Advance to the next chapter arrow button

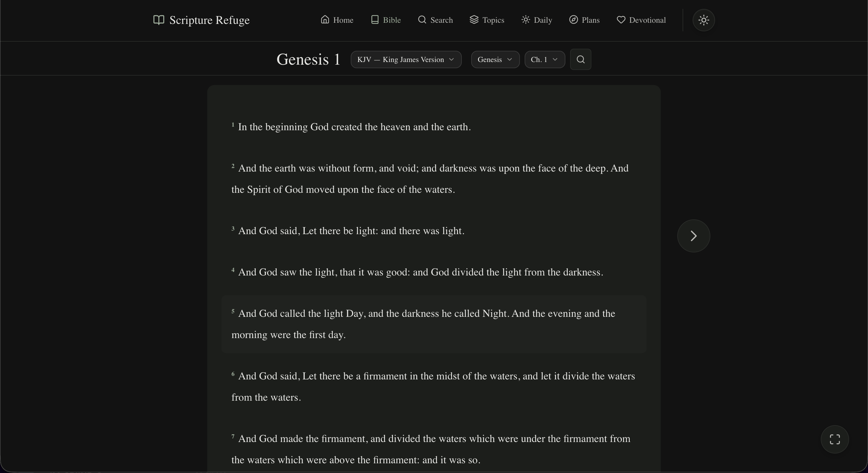tap(693, 236)
